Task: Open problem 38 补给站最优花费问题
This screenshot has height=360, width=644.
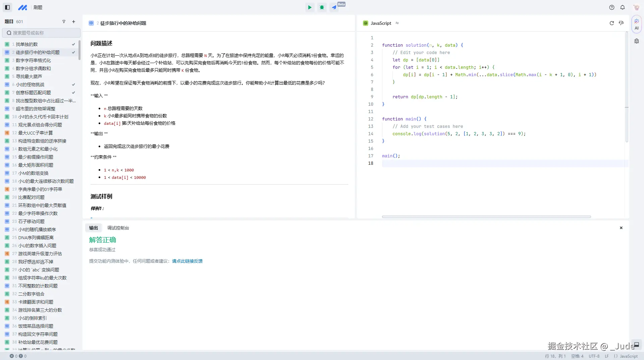Action: tap(40, 342)
